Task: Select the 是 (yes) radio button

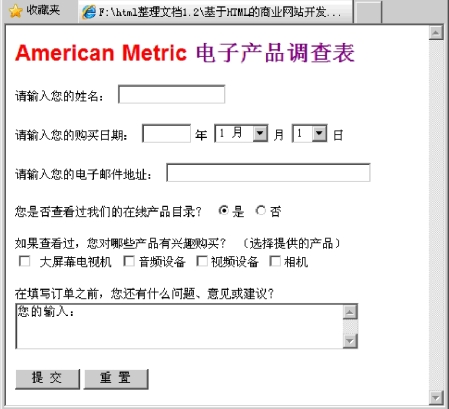Action: click(224, 211)
